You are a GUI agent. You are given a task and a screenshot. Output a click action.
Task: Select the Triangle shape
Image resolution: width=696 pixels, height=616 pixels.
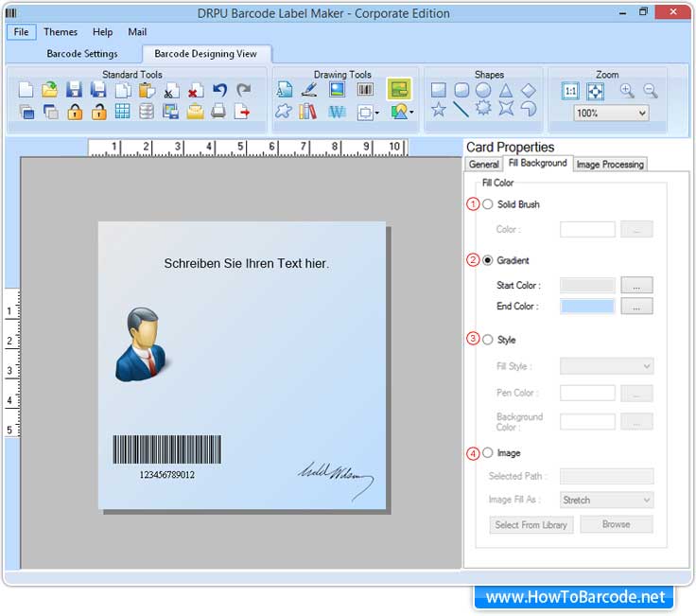coord(506,90)
